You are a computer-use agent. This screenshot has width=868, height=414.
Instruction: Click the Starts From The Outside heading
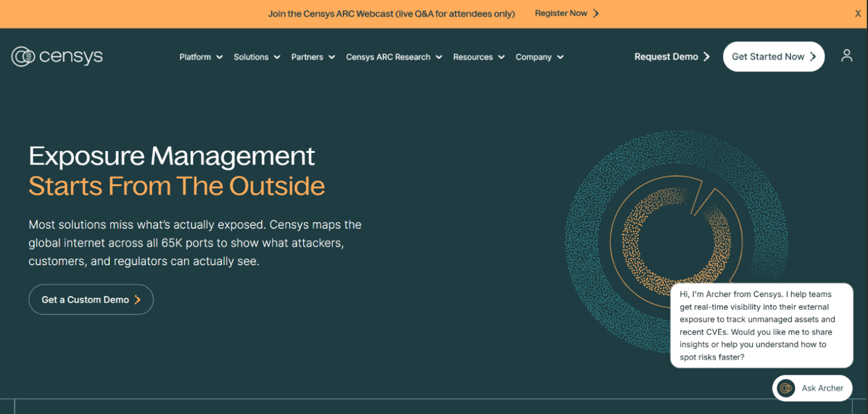click(176, 186)
